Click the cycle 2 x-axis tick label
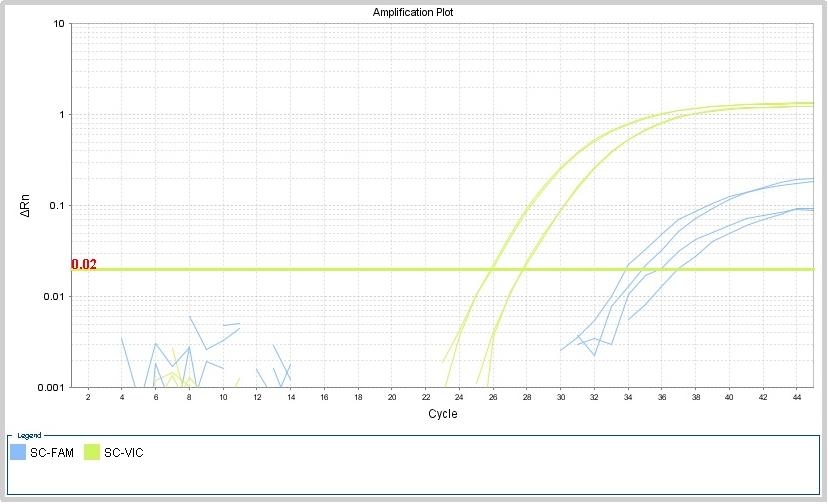The image size is (828, 504). [x=88, y=398]
